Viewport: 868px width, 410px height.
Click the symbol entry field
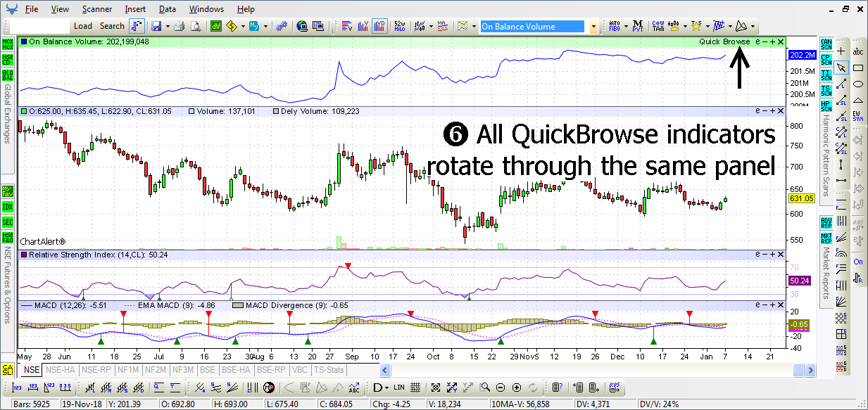click(40, 26)
